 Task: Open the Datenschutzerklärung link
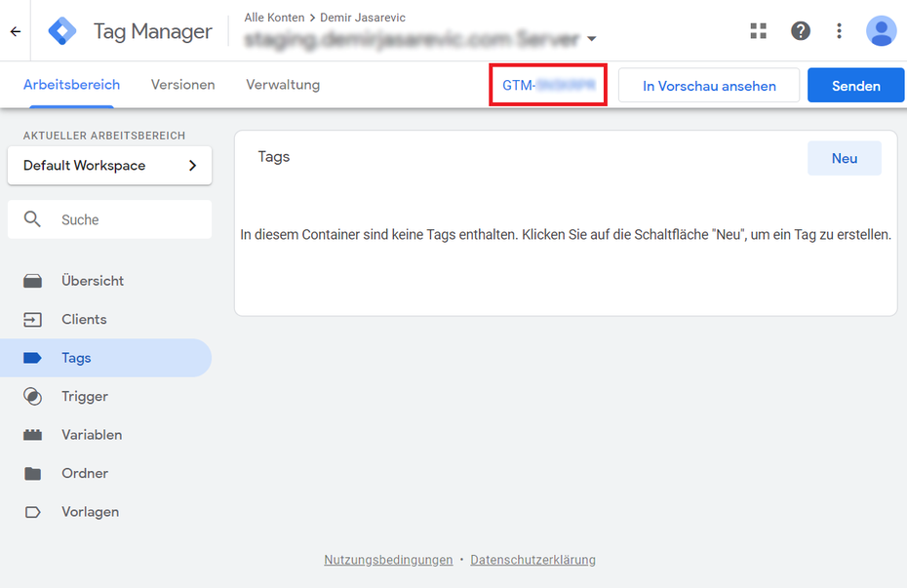click(x=532, y=560)
